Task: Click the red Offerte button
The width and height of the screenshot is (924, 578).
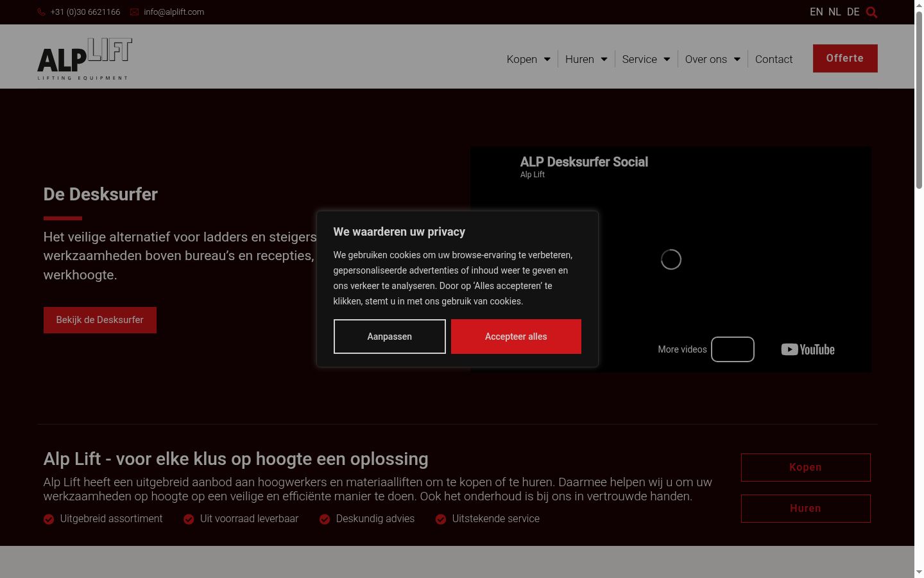Action: click(x=845, y=58)
